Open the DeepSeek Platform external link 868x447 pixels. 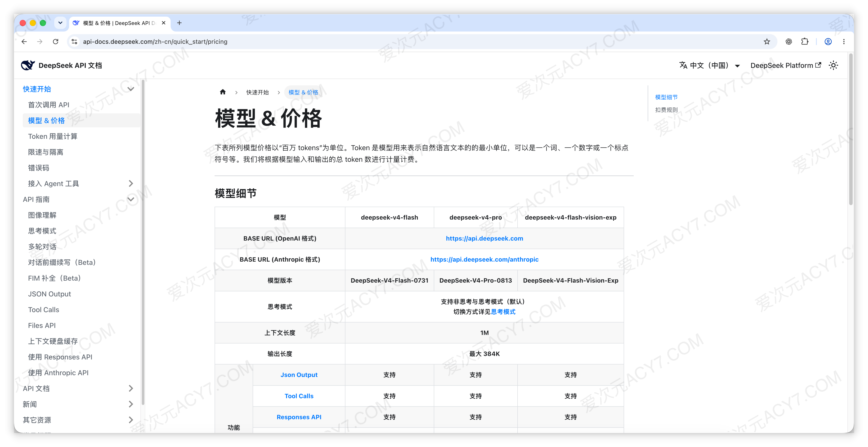786,65
